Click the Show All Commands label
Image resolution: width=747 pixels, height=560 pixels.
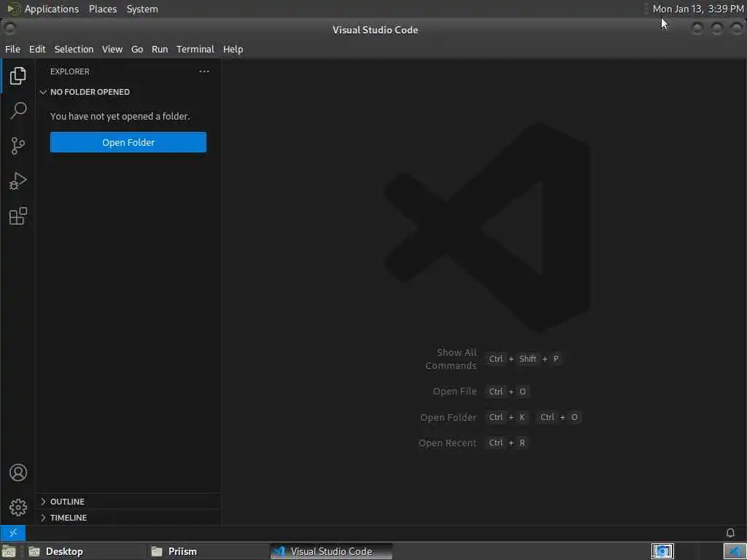pos(451,359)
